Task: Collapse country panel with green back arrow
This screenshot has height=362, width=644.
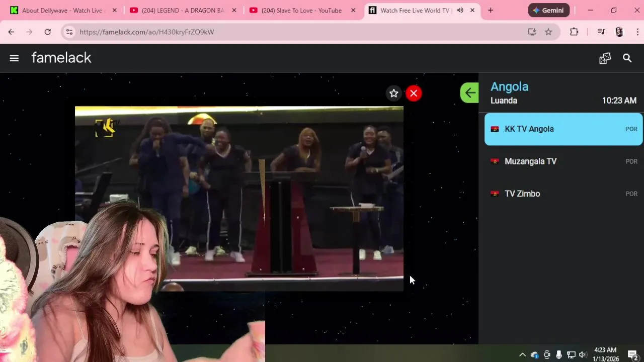Action: pyautogui.click(x=469, y=93)
